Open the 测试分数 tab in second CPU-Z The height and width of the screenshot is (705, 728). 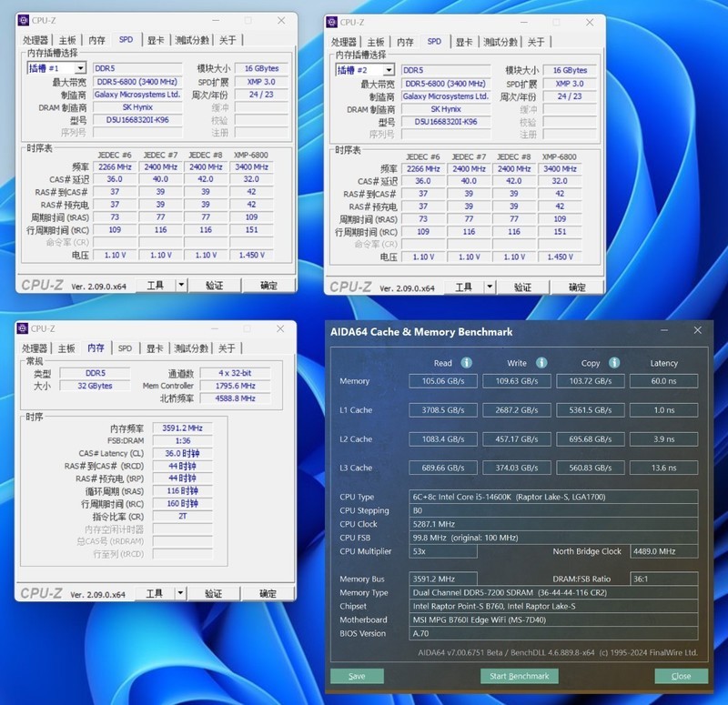[499, 41]
